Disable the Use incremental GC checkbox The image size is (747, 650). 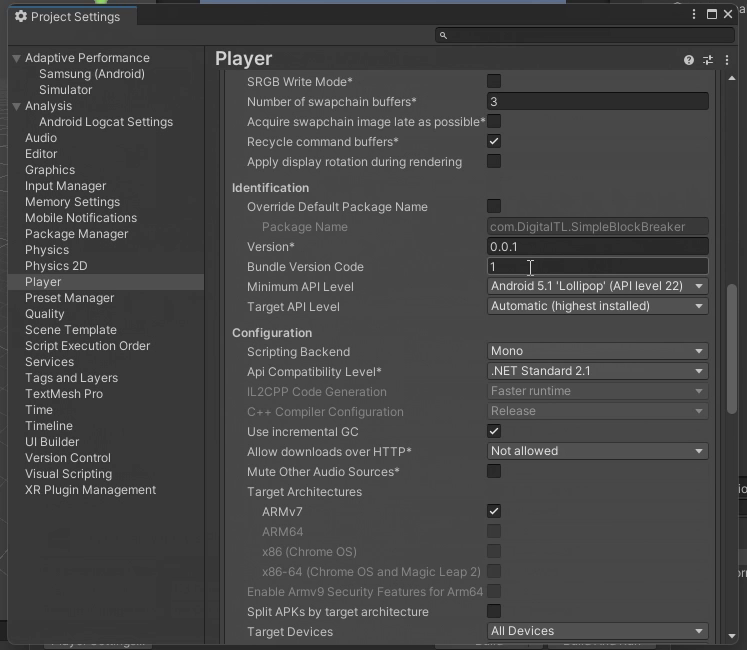pos(494,431)
